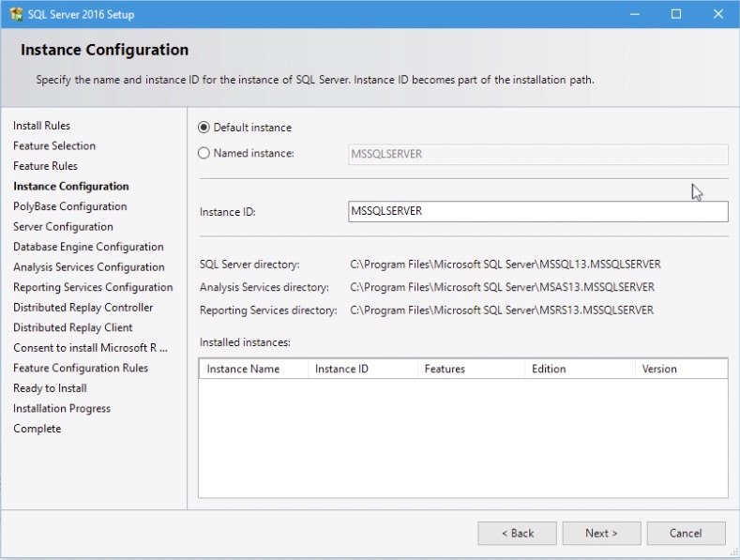The height and width of the screenshot is (560, 740).
Task: Open Distributed Replay Controller step
Action: (83, 308)
